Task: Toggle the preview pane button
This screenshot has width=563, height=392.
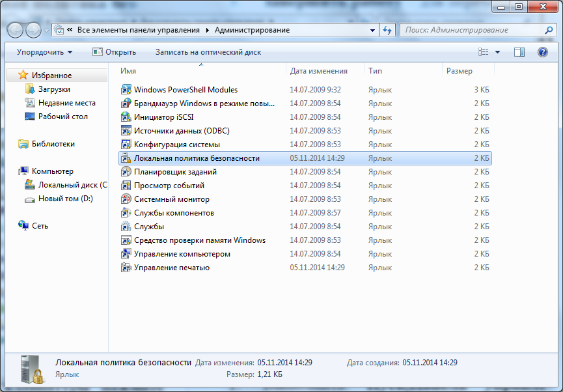Action: tap(519, 52)
